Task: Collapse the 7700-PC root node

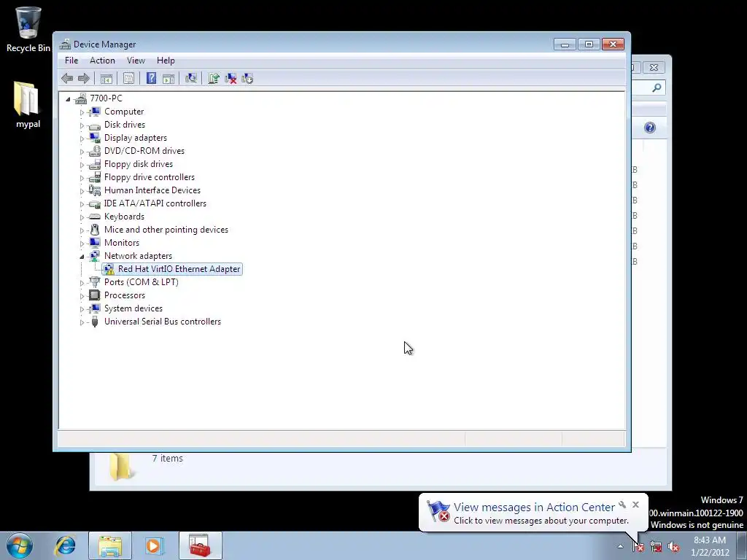Action: click(68, 99)
